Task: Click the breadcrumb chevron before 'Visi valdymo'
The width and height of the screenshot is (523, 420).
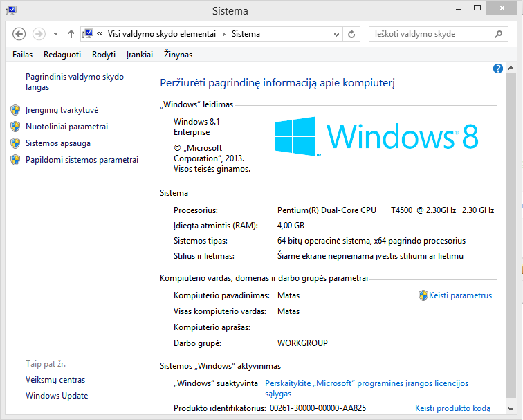Action: point(100,34)
